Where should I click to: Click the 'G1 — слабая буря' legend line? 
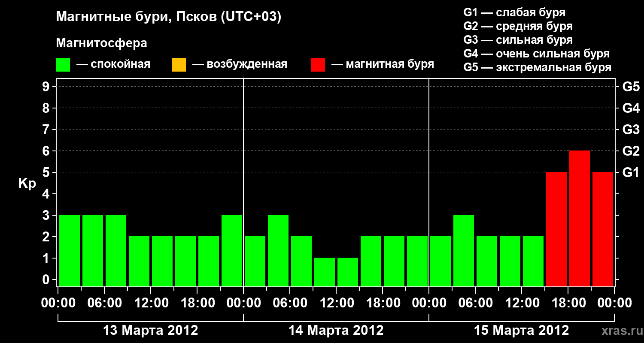point(514,12)
